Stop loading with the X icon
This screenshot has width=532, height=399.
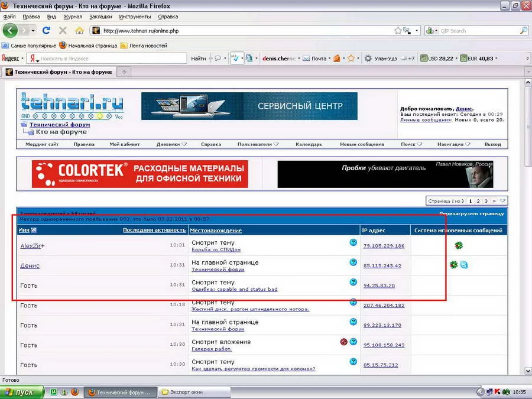pos(63,31)
